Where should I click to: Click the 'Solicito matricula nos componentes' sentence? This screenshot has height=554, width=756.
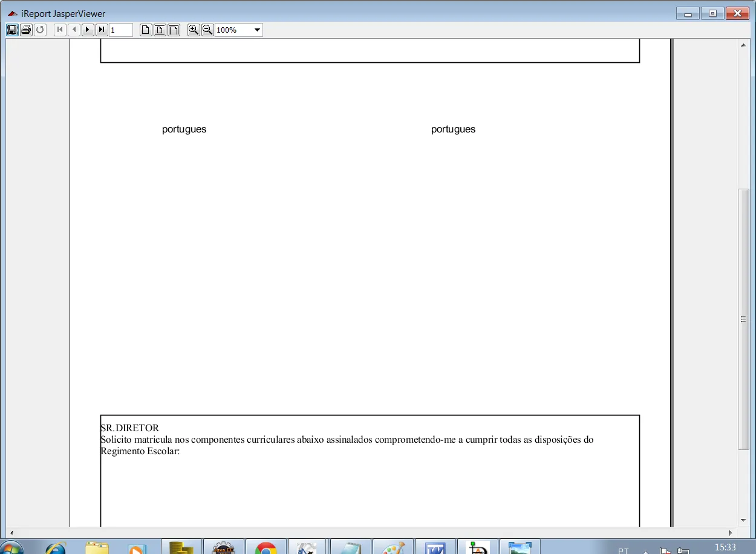tap(347, 440)
